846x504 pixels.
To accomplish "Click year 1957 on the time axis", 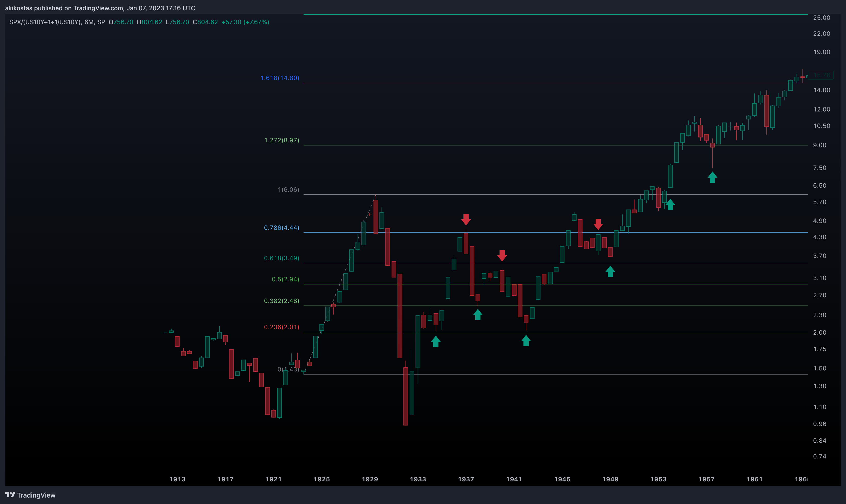I will click(x=707, y=479).
